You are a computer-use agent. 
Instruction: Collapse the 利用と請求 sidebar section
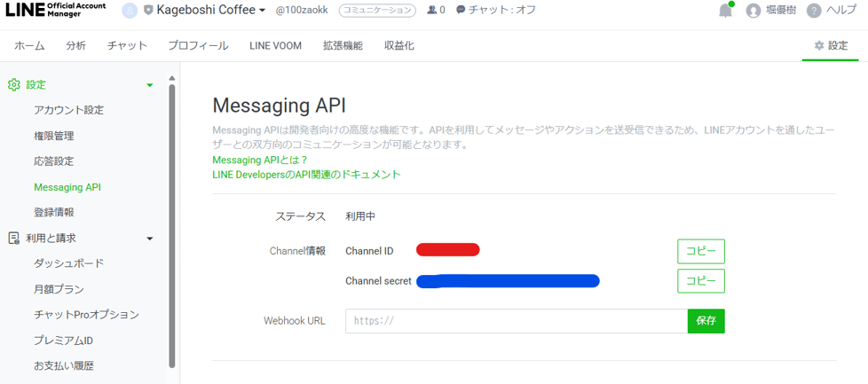[x=149, y=239]
